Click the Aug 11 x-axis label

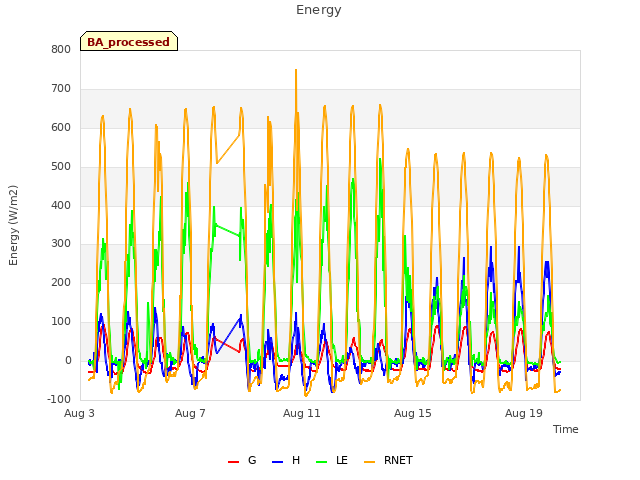(302, 413)
